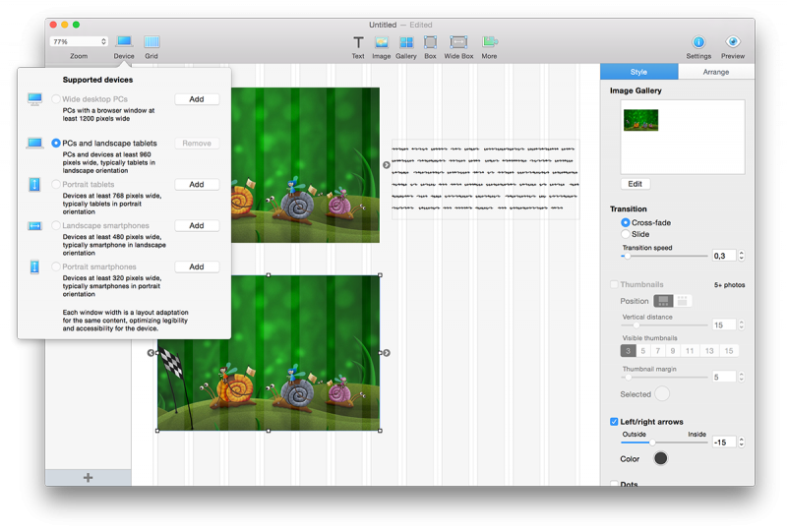Screen dimensions: 787x532
Task: Click the Preview eye icon
Action: click(x=733, y=42)
